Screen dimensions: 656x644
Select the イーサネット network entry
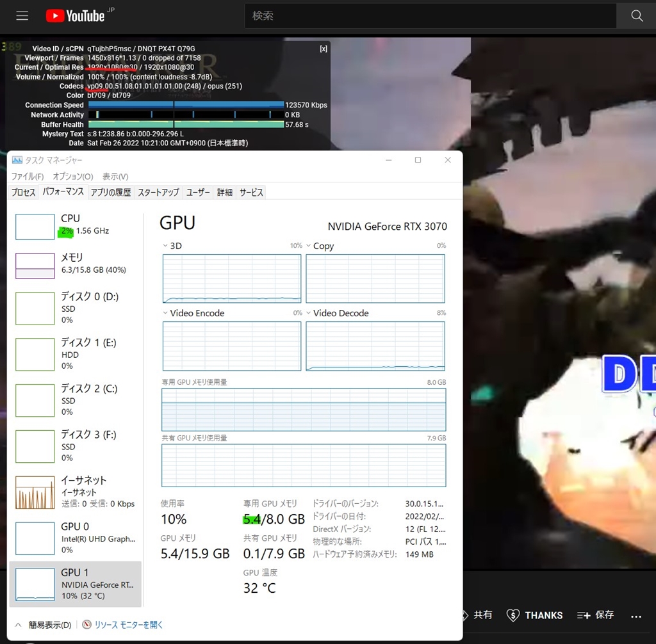point(76,492)
